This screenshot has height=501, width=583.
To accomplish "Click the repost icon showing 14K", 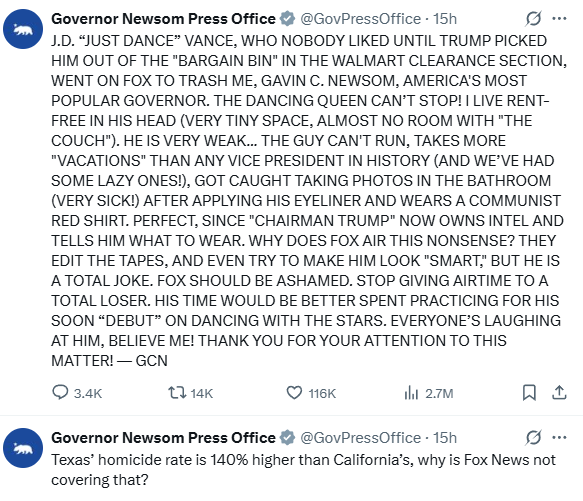I will (x=177, y=393).
